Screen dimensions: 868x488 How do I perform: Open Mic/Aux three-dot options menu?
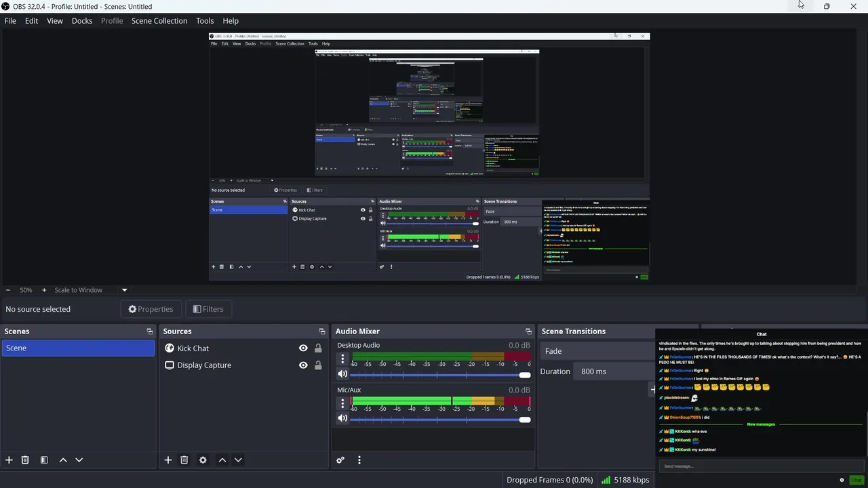[x=342, y=403]
